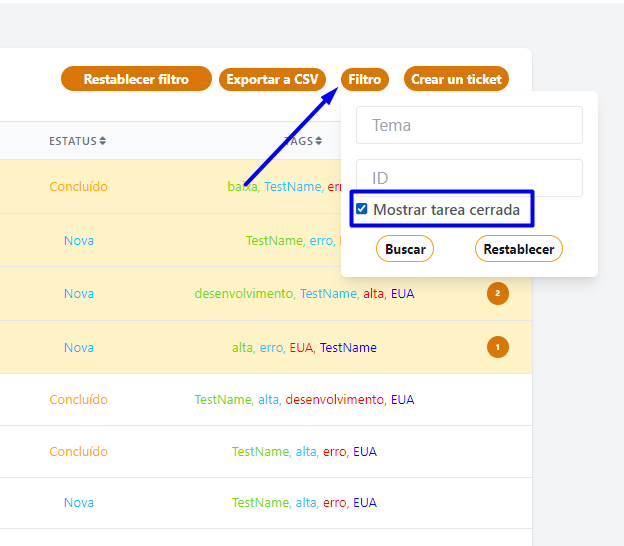The height and width of the screenshot is (546, 624).
Task: Select the green desenvolvimento tag in third row
Action: point(244,293)
